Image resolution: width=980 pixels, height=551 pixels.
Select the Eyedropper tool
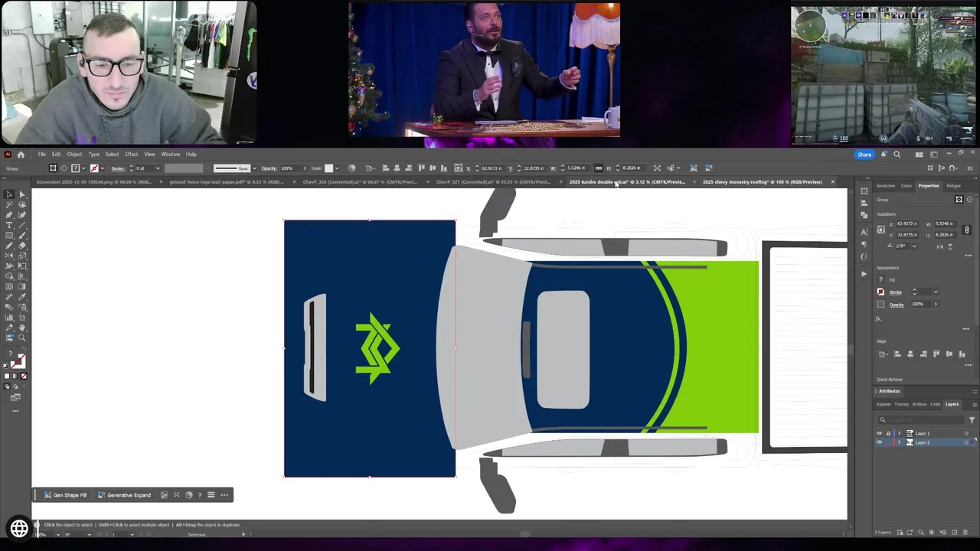point(21,296)
